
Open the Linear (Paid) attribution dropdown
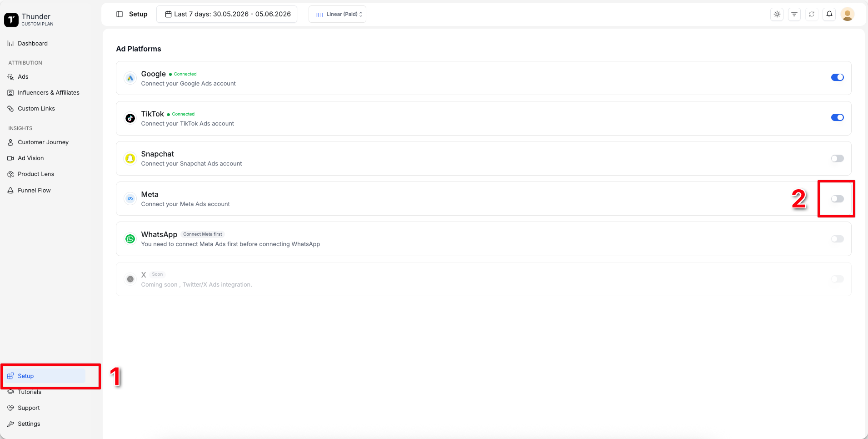tap(337, 14)
